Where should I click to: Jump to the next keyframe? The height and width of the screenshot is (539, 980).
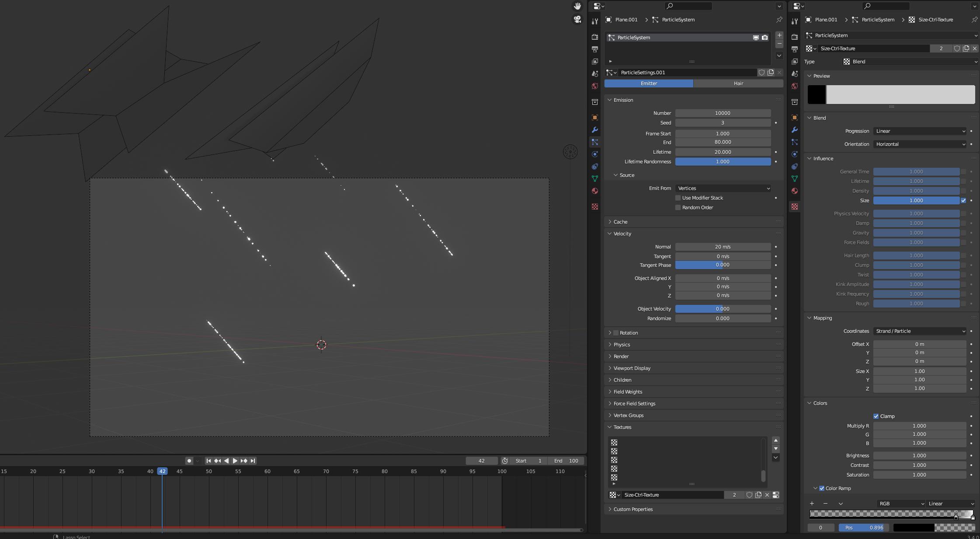(244, 461)
